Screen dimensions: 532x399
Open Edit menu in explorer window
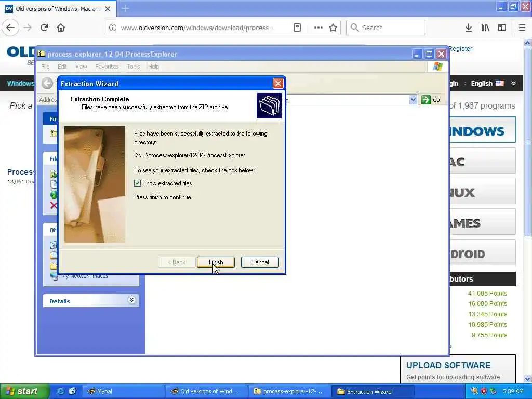click(x=62, y=66)
